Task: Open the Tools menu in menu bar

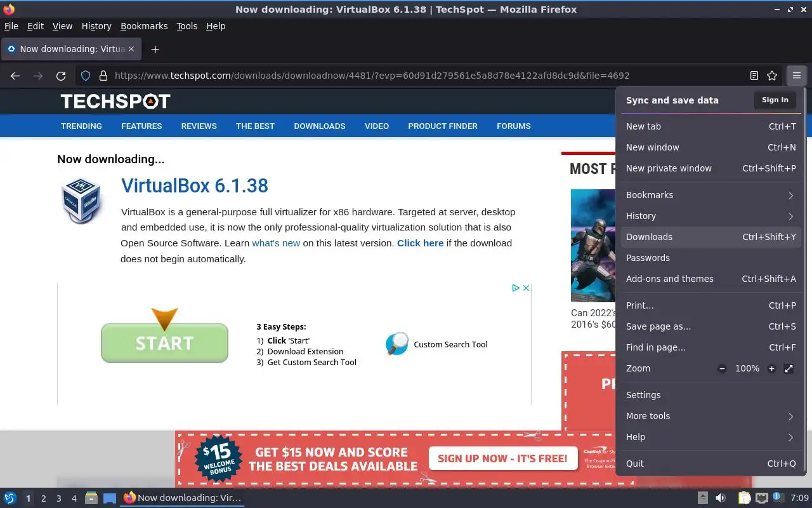Action: coord(187,26)
